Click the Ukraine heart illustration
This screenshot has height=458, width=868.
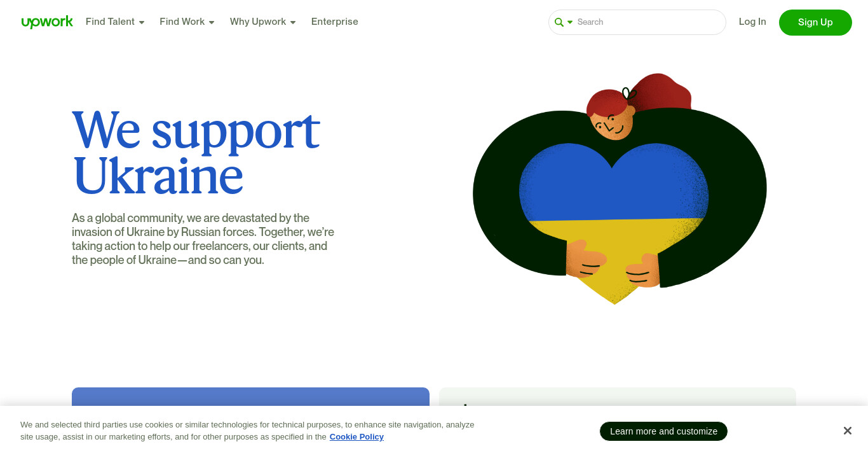point(614,223)
